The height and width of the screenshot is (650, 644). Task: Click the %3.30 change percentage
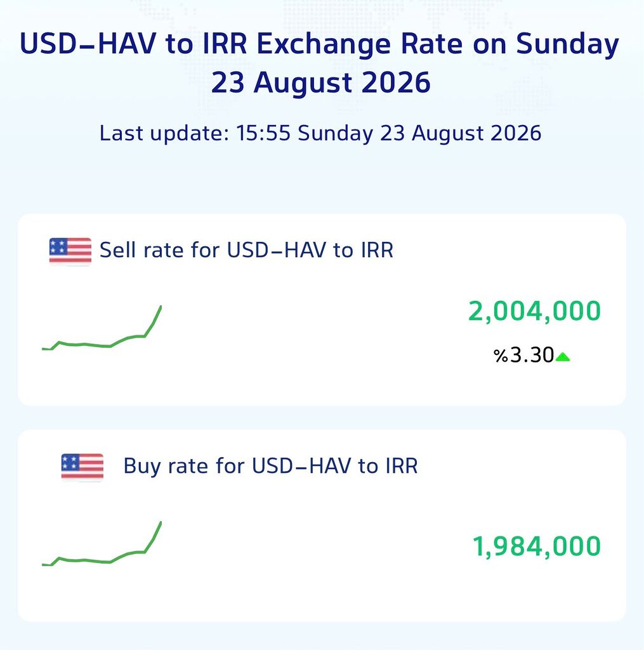pyautogui.click(x=524, y=355)
